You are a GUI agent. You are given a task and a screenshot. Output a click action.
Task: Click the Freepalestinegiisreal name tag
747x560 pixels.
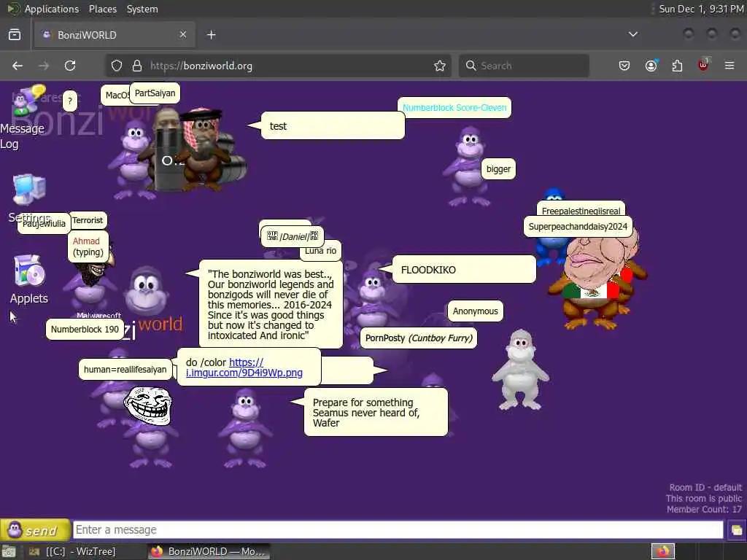581,210
